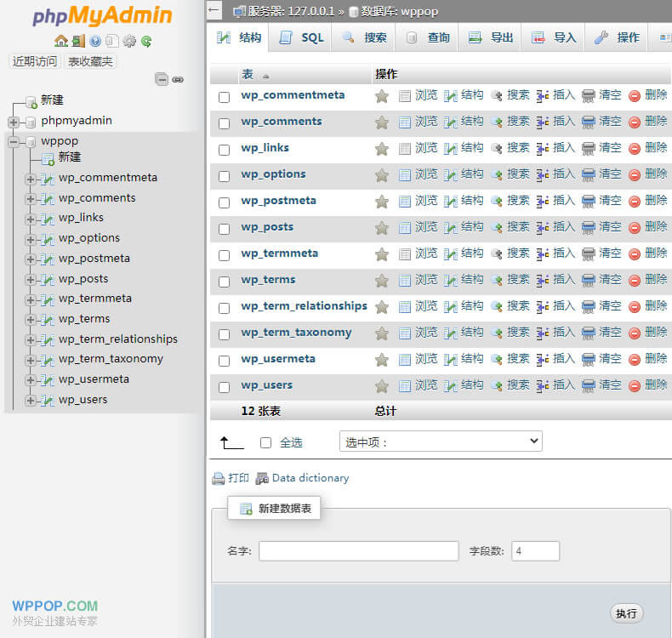Expand wp_links in the navigation tree

point(31,219)
